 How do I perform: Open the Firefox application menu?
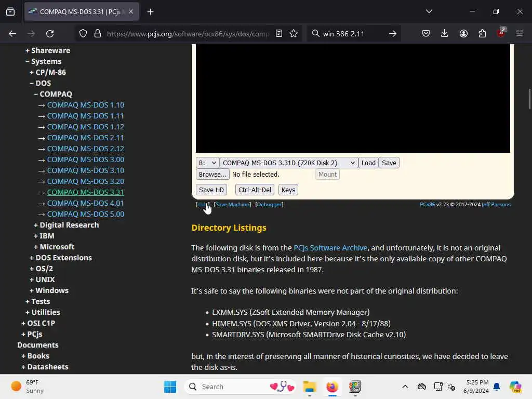tap(520, 33)
